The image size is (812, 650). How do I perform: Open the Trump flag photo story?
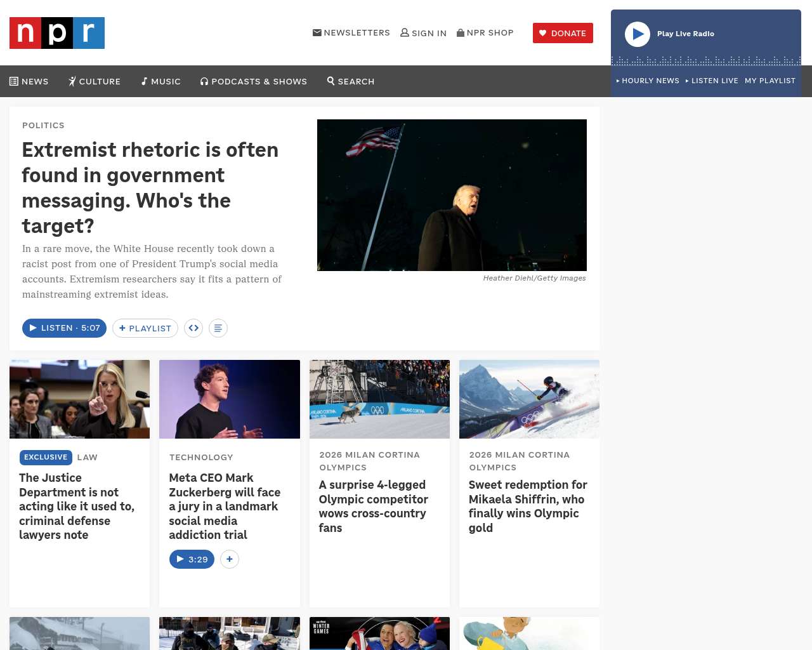click(x=452, y=195)
